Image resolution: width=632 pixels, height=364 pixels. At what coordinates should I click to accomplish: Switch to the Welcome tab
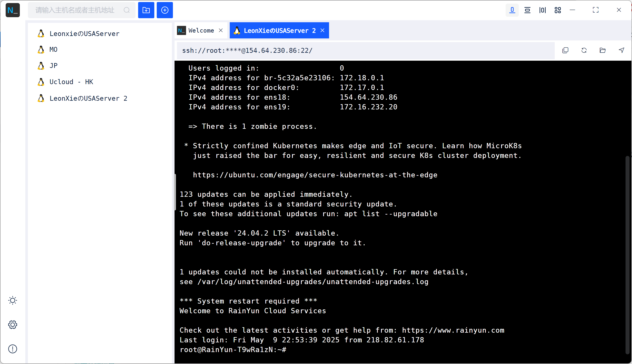click(x=201, y=31)
